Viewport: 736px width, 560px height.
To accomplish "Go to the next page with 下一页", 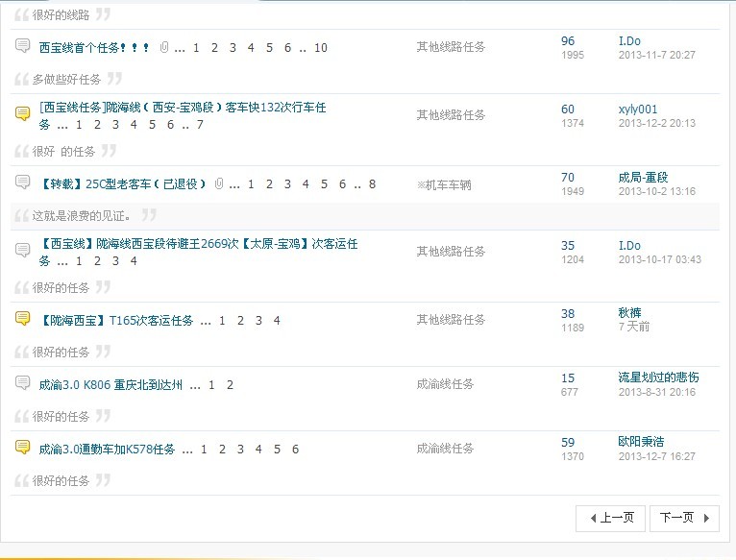I will tap(683, 518).
